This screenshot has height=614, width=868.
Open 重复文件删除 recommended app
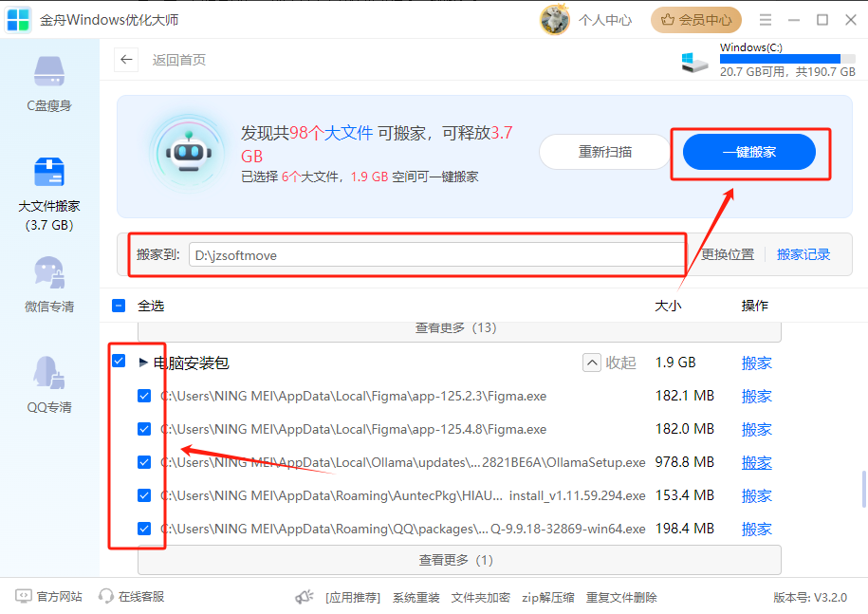pyautogui.click(x=621, y=597)
